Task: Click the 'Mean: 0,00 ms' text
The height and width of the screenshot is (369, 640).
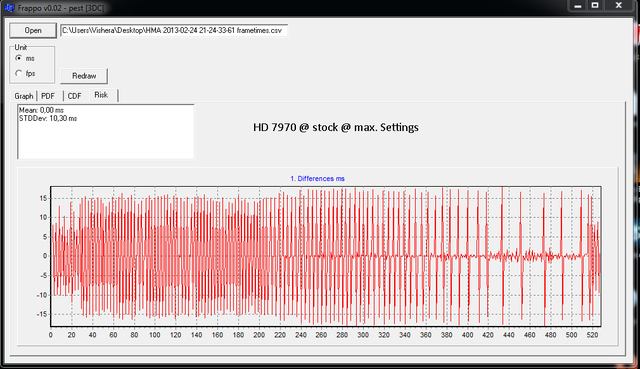Action: click(x=41, y=110)
